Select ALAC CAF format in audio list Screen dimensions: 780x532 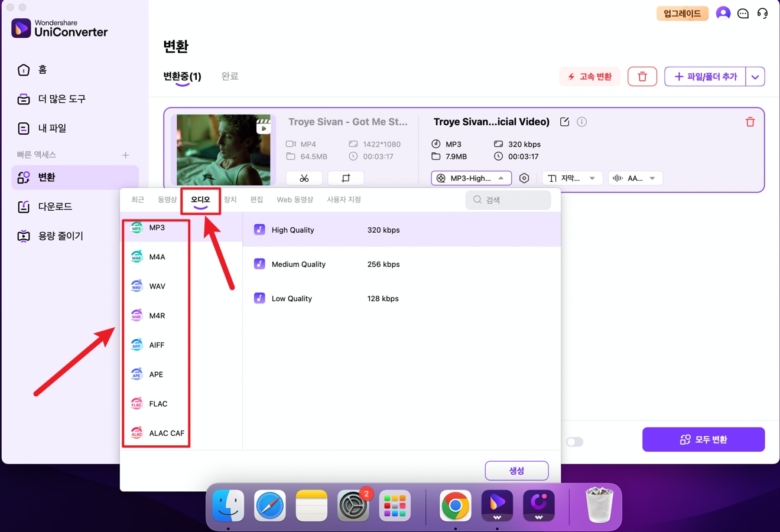click(x=181, y=433)
